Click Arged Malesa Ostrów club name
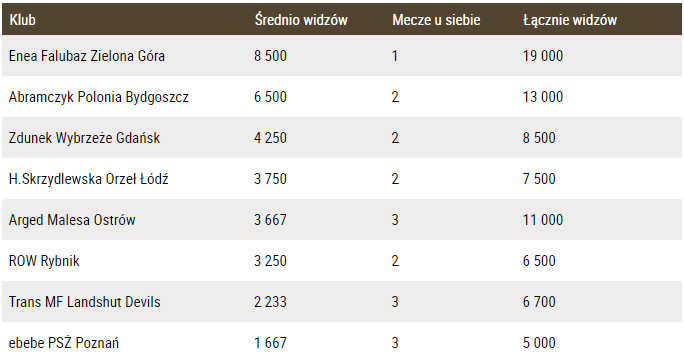 (x=72, y=220)
